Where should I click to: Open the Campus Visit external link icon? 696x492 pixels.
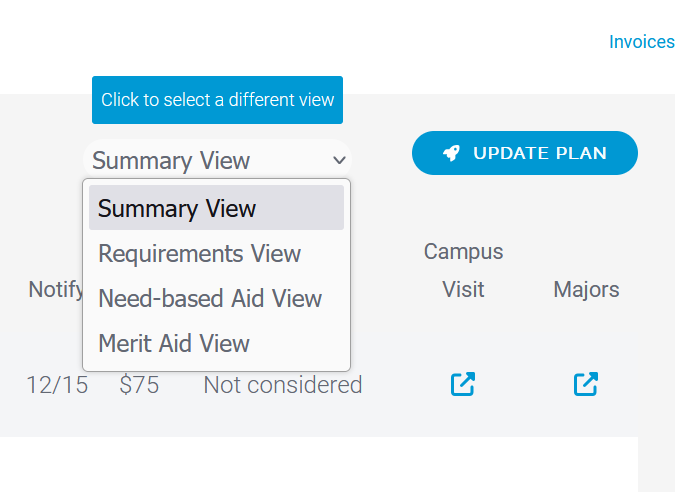pyautogui.click(x=463, y=384)
